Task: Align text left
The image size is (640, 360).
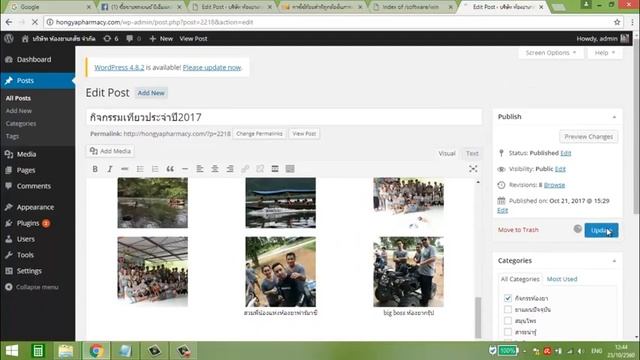Action: coord(200,169)
